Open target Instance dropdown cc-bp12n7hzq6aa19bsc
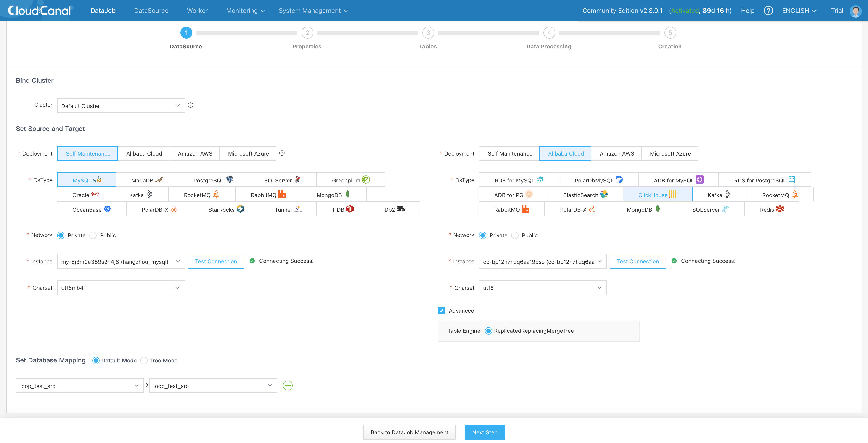Screen dimensions: 868x443 point(542,261)
